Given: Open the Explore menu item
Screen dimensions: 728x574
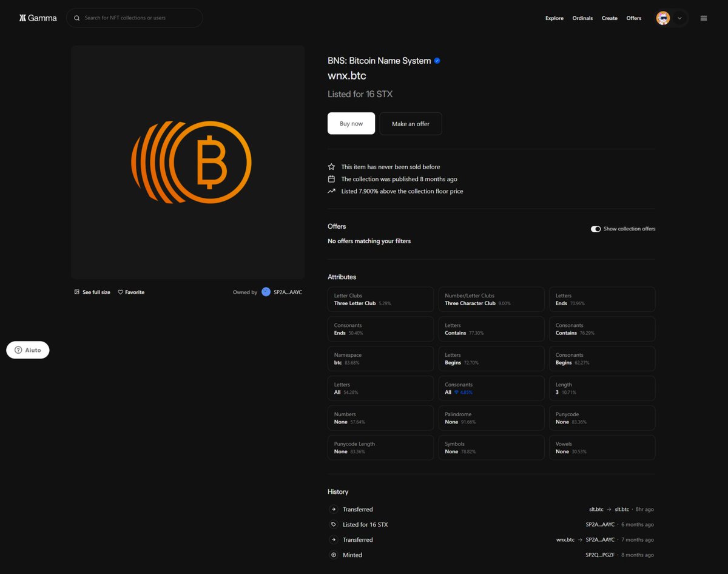Looking at the screenshot, I should (x=554, y=18).
